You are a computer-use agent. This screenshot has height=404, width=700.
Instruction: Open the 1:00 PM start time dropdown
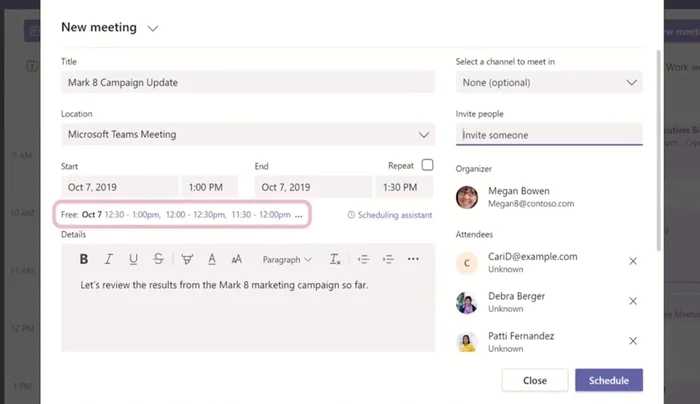pos(210,187)
